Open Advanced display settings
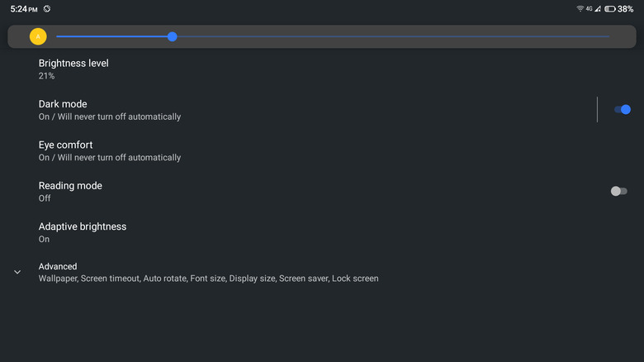This screenshot has width=644, height=362. coord(58,266)
